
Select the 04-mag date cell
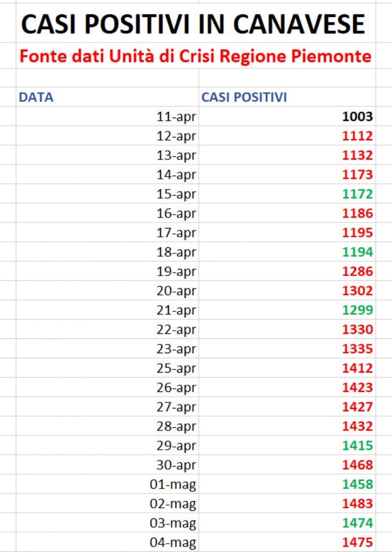[173, 542]
